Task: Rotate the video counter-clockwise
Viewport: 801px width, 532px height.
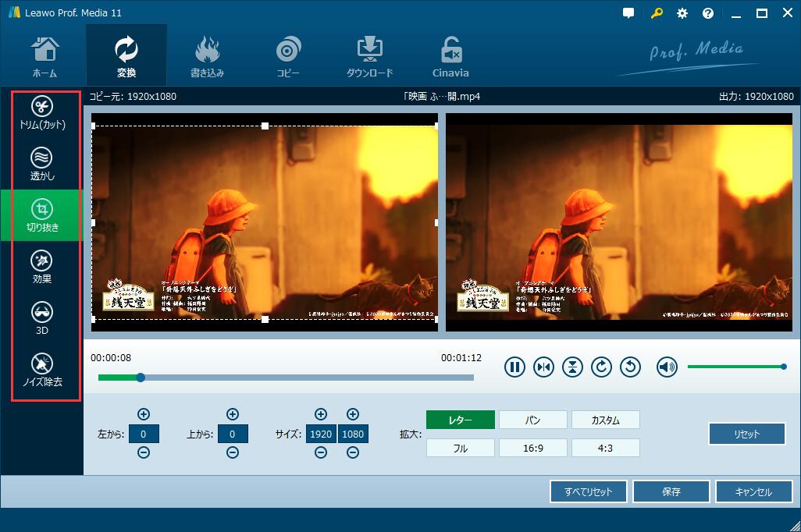Action: point(630,367)
